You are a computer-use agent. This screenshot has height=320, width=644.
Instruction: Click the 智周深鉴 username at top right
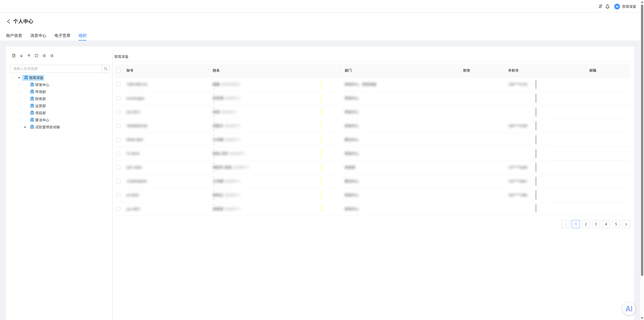click(629, 7)
